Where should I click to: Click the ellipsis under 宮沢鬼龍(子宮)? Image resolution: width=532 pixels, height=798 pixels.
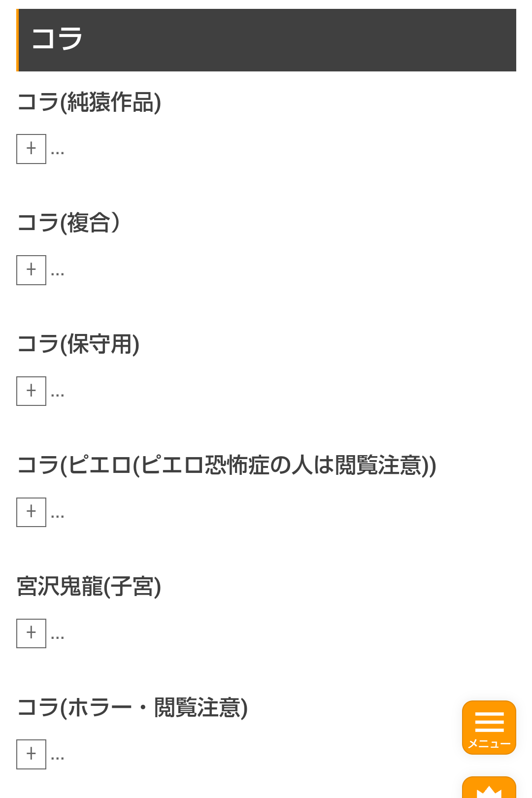(57, 637)
